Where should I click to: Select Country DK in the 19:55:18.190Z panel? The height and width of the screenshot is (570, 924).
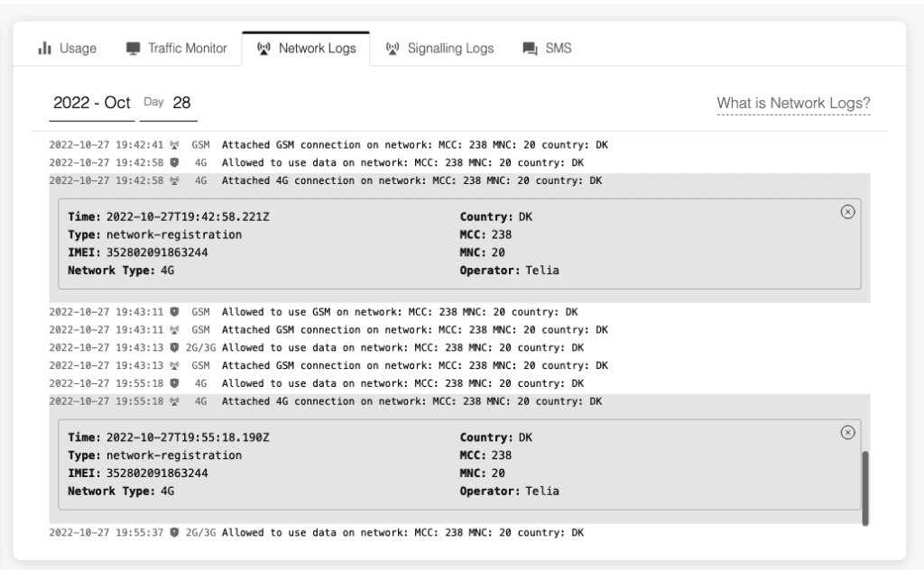click(525, 437)
